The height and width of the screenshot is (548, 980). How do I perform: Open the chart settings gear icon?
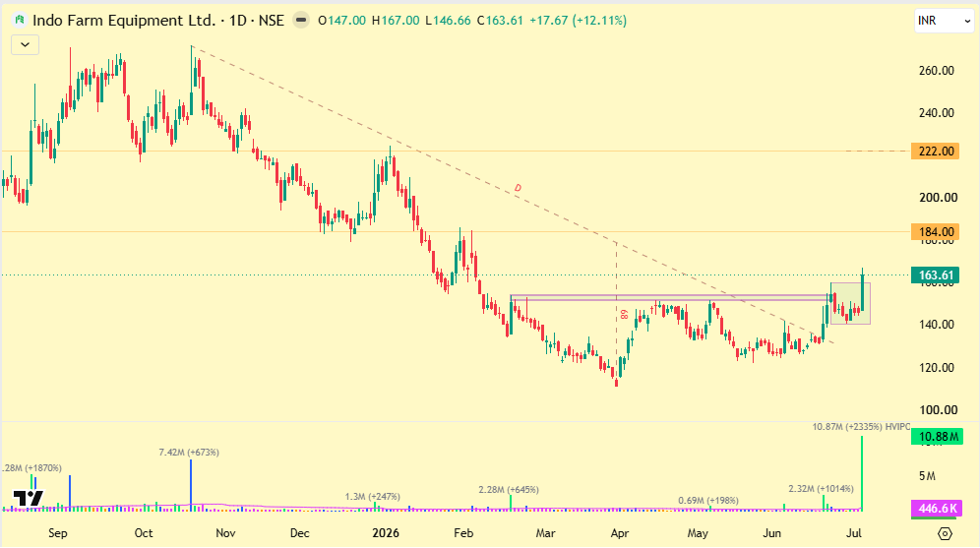[945, 533]
